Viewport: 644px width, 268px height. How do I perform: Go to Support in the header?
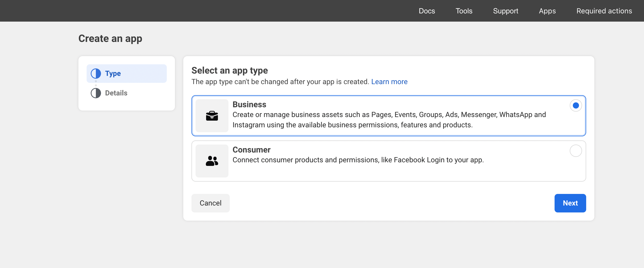pos(505,11)
